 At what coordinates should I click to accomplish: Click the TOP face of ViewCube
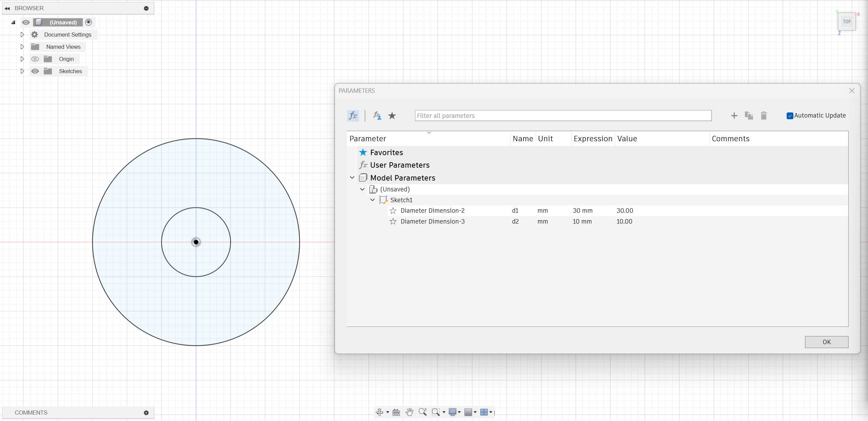pos(847,22)
